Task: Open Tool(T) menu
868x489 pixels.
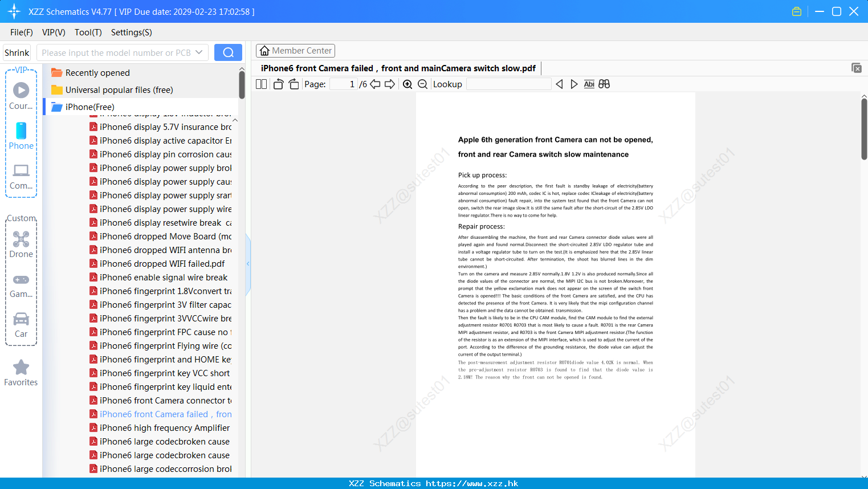Action: (88, 32)
